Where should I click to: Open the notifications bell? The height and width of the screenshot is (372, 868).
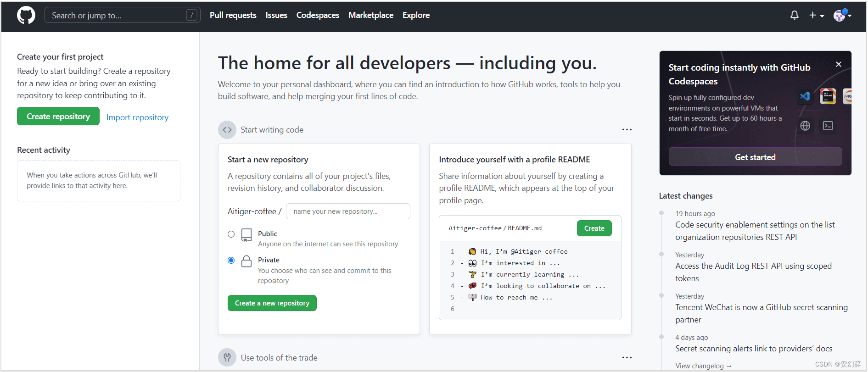[794, 15]
